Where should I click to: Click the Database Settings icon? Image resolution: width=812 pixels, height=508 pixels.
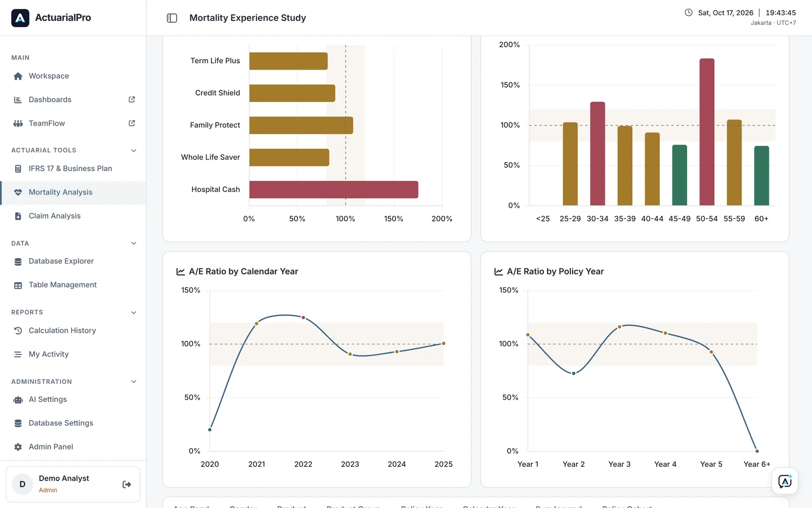pos(18,424)
